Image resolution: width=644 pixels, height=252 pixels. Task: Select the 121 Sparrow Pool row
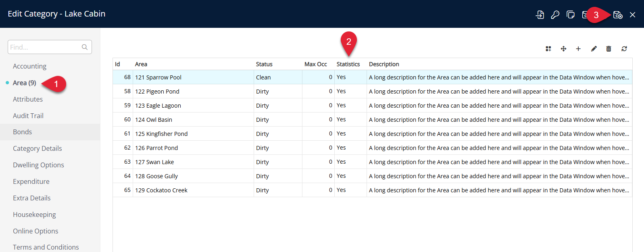(x=372, y=77)
